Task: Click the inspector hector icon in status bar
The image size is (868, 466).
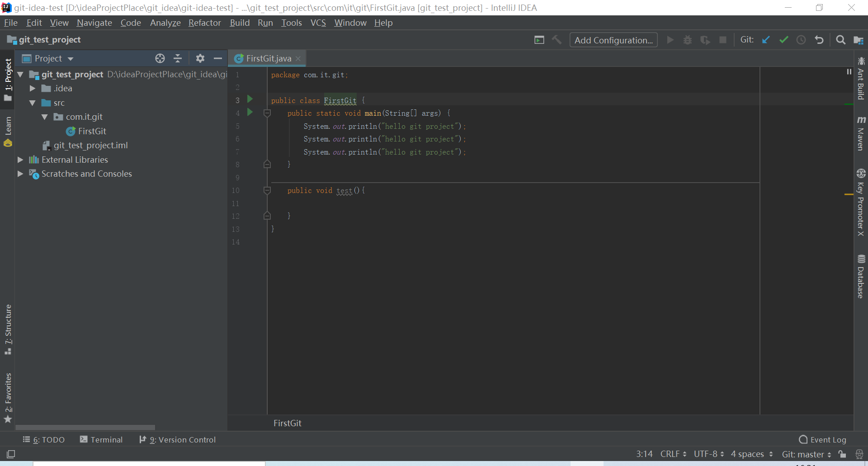Action: (859, 454)
